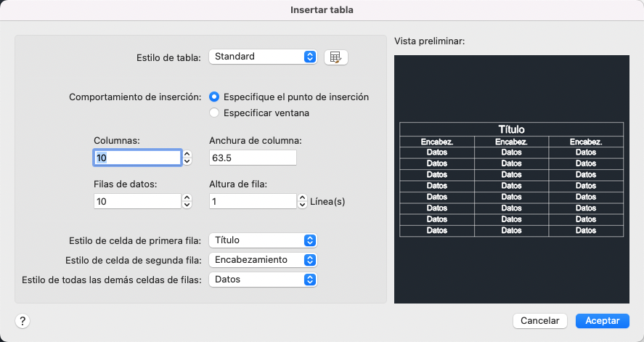The image size is (644, 342).
Task: Select 'Especifique el punto de inserción' option
Action: coord(214,97)
